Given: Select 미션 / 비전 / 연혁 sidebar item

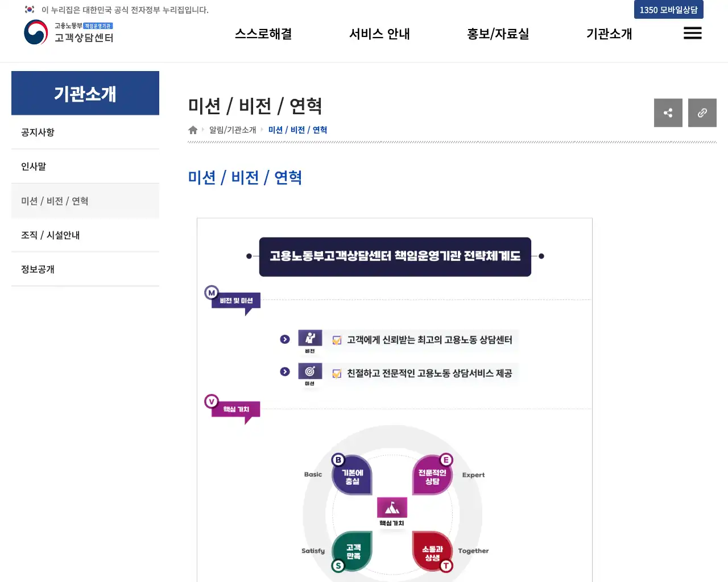Looking at the screenshot, I should (x=55, y=201).
